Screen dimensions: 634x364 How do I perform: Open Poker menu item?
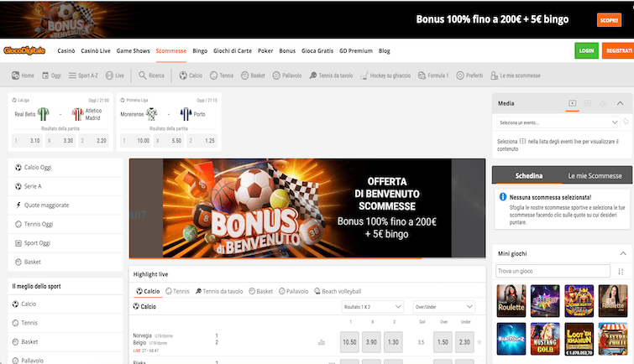tap(265, 51)
